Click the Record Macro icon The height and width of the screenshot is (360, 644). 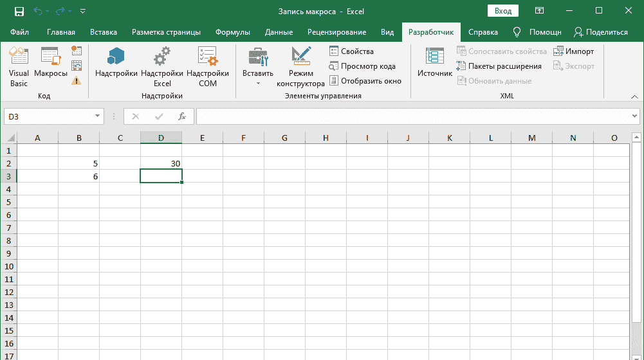[77, 50]
